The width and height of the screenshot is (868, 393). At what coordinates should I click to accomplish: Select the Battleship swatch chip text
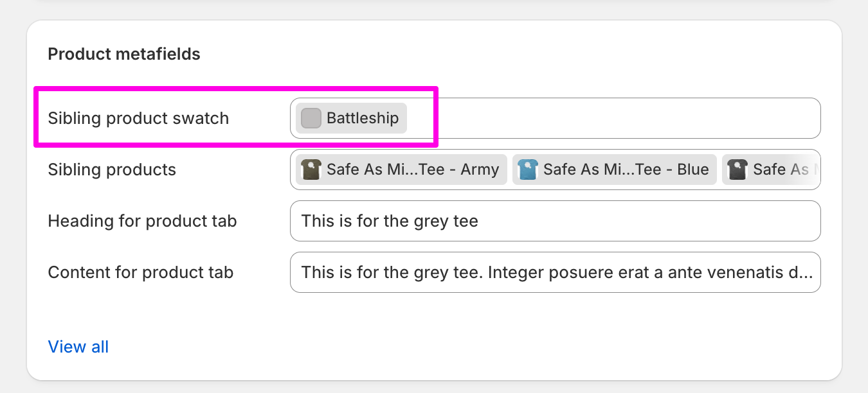pos(363,118)
